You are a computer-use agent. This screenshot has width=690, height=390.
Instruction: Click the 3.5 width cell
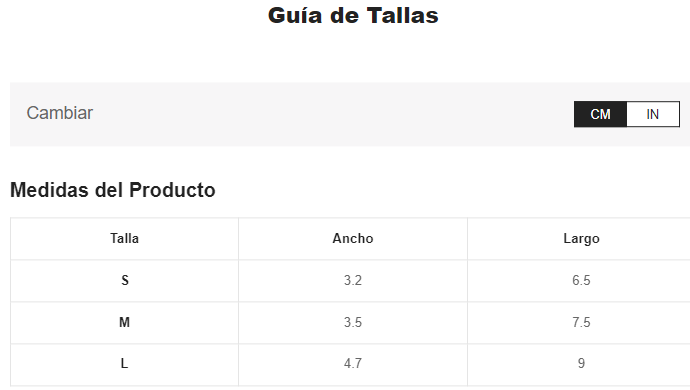(x=353, y=322)
